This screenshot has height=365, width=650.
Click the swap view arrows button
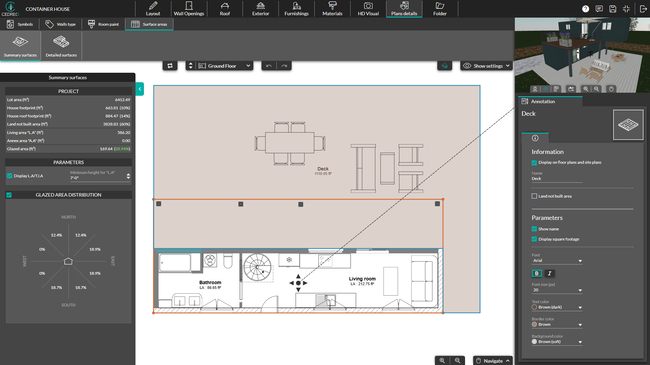[x=170, y=66]
